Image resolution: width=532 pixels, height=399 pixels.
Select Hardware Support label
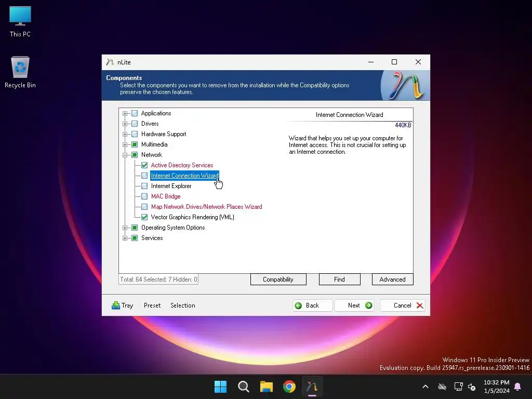click(164, 134)
